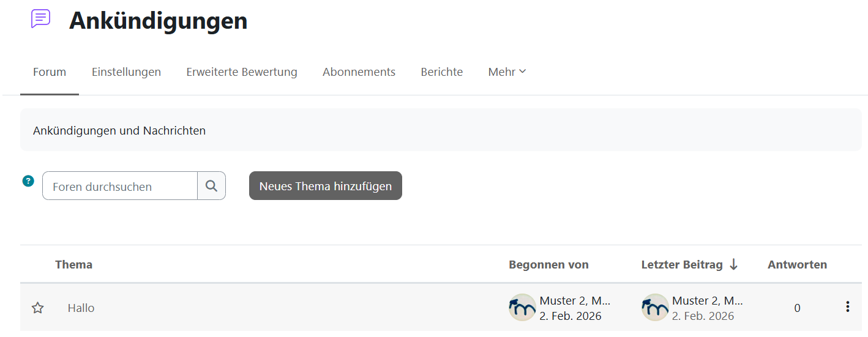Focus the Foren durchsuchen search field
This screenshot has height=337, width=868.
[x=120, y=187]
